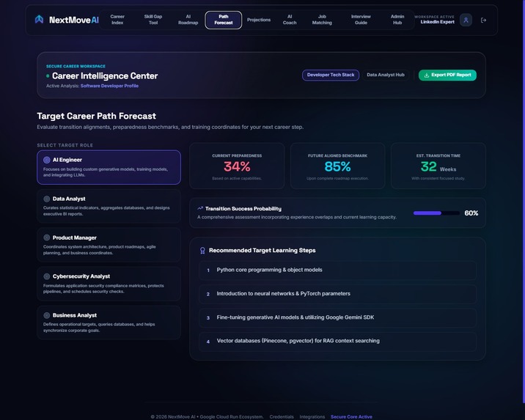525x420 pixels.
Task: Switch to the Projections tab
Action: coord(259,20)
